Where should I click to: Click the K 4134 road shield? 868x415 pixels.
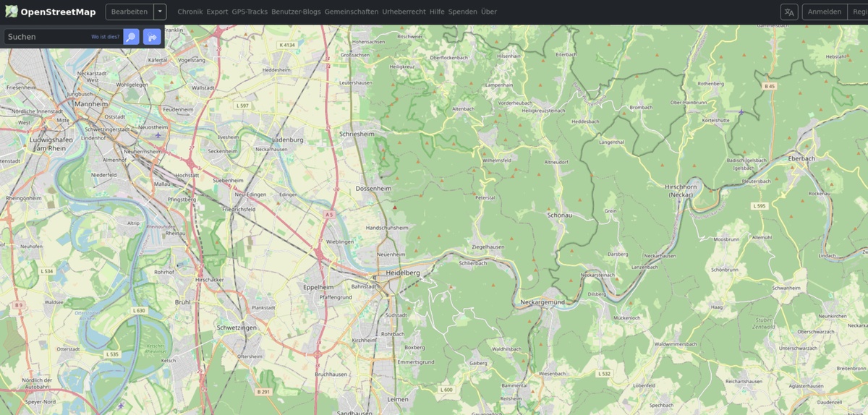click(287, 45)
